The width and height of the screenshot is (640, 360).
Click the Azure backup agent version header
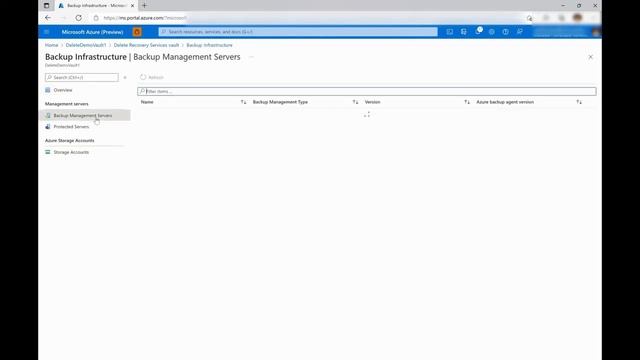tap(505, 102)
